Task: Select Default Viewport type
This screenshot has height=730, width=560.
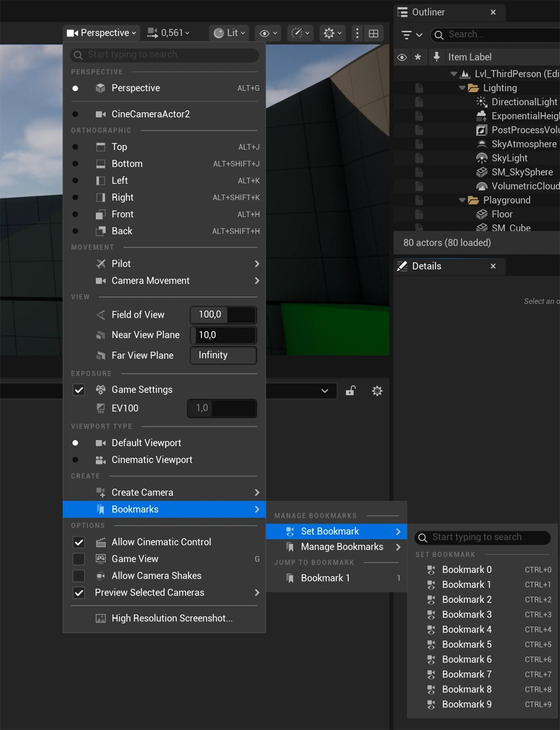Action: pyautogui.click(x=164, y=443)
